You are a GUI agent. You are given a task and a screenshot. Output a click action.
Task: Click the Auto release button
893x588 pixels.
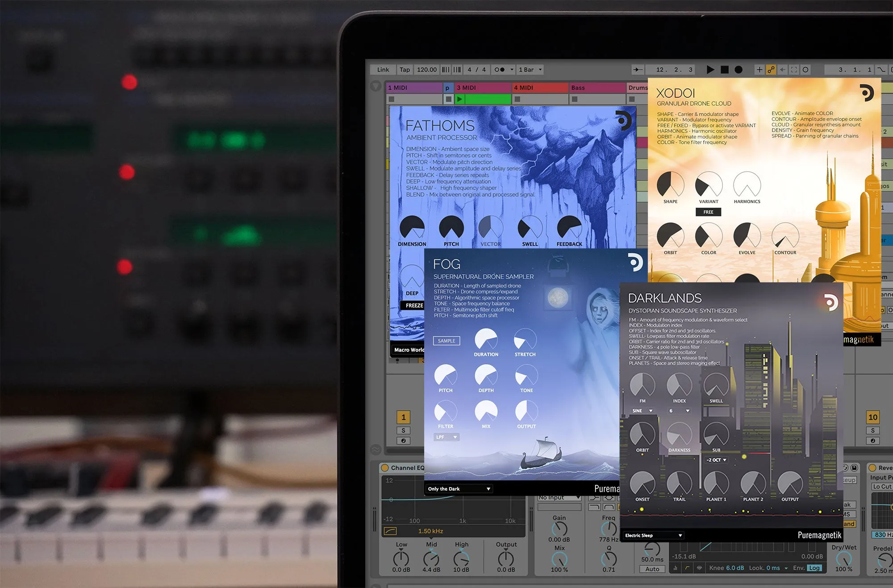pyautogui.click(x=652, y=569)
